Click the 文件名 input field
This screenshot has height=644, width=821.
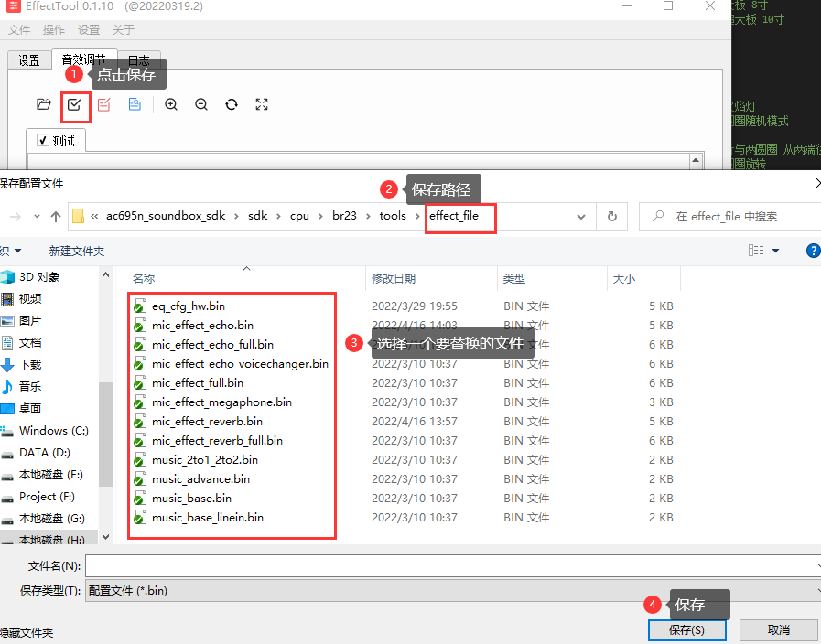[453, 566]
